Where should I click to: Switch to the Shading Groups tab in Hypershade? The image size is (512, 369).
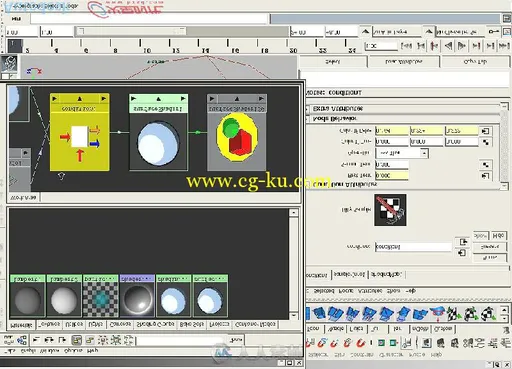tap(155, 324)
